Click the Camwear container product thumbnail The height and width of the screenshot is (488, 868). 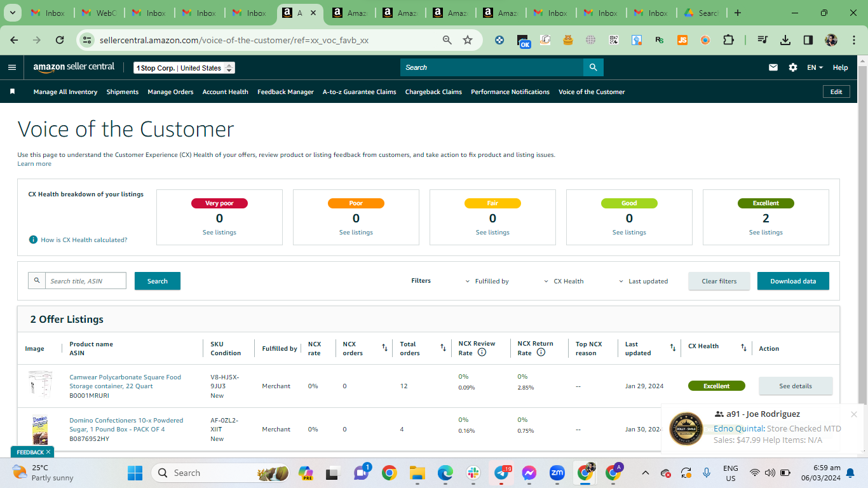(39, 386)
